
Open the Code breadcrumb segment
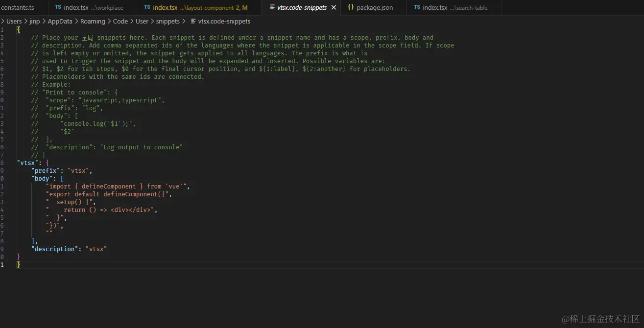[120, 22]
